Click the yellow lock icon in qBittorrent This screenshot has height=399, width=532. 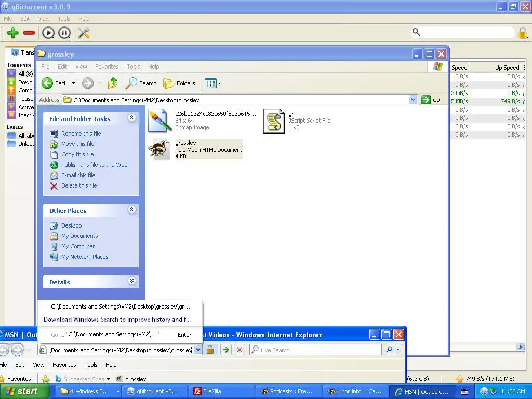523,33
